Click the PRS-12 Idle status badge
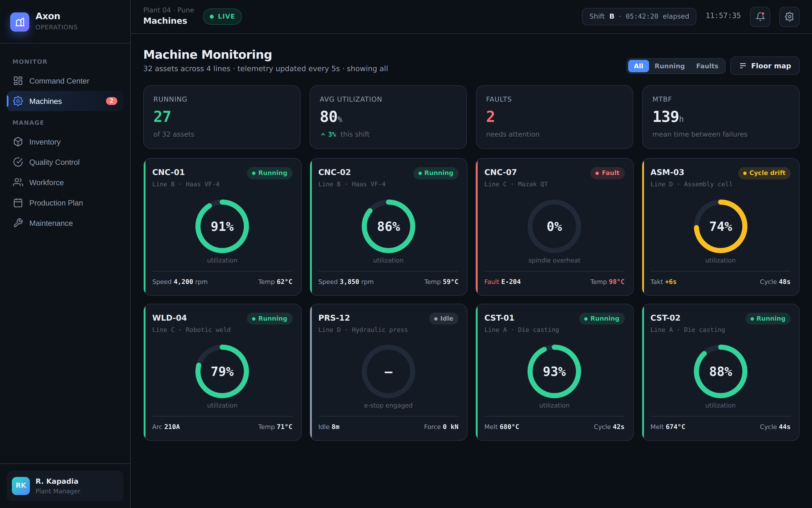812x508 pixels. tap(443, 319)
